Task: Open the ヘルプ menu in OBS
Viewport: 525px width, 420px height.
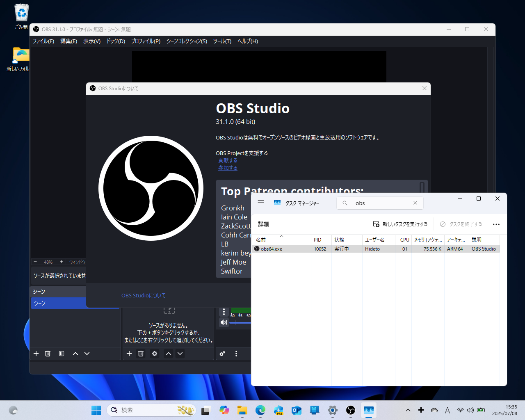Action: point(247,41)
